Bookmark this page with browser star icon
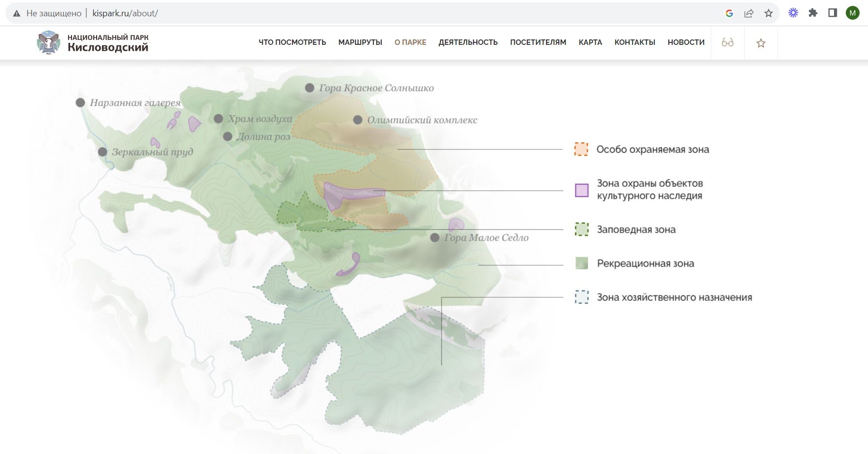 (768, 13)
